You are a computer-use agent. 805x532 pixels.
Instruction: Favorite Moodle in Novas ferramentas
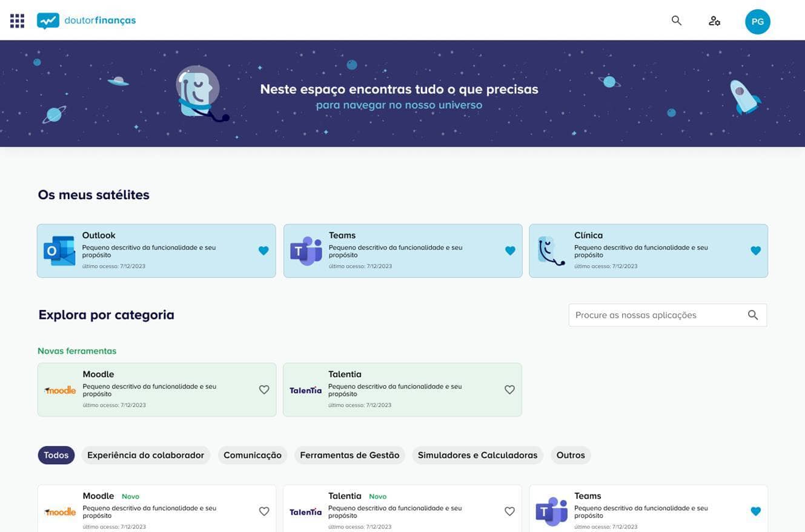[264, 390]
